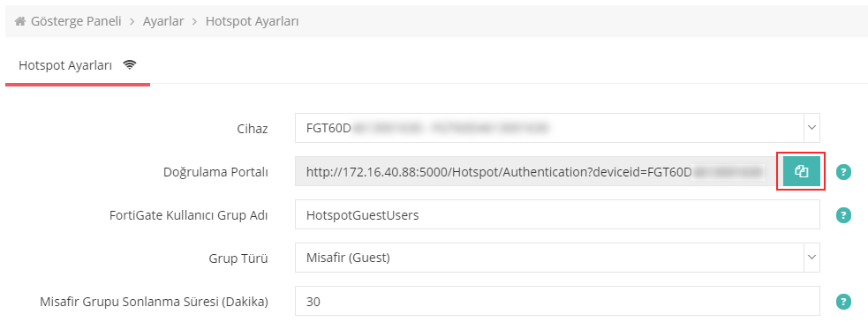Expand the Cihaz dropdown chevron arrow
Image resolution: width=868 pixels, height=322 pixels.
click(x=811, y=128)
